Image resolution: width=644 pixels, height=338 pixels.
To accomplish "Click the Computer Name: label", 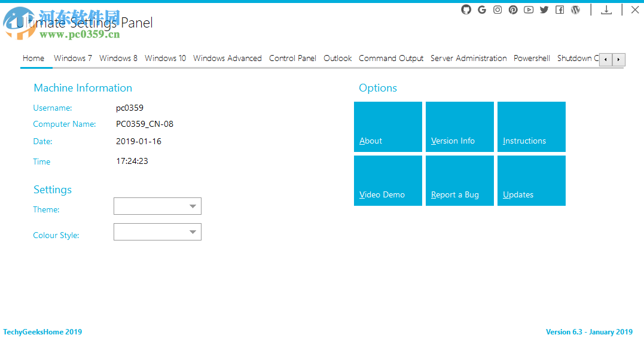I will pos(65,124).
